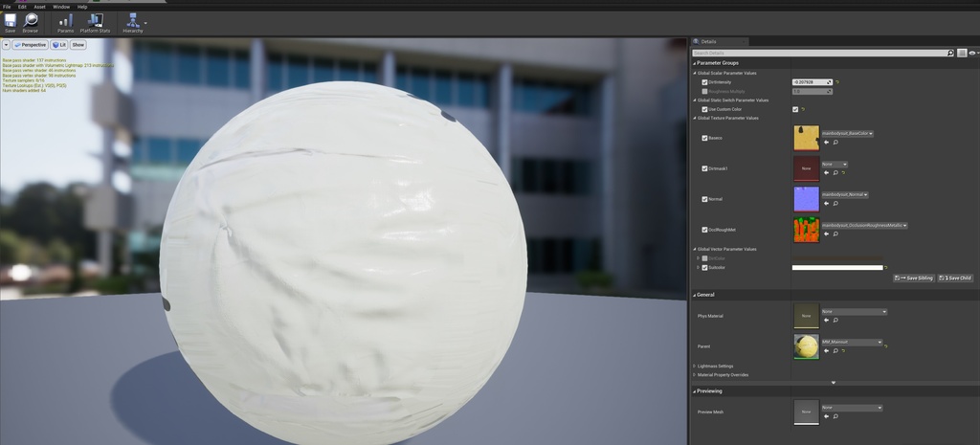
Task: Reset DirtIntensity value to default
Action: [x=837, y=82]
